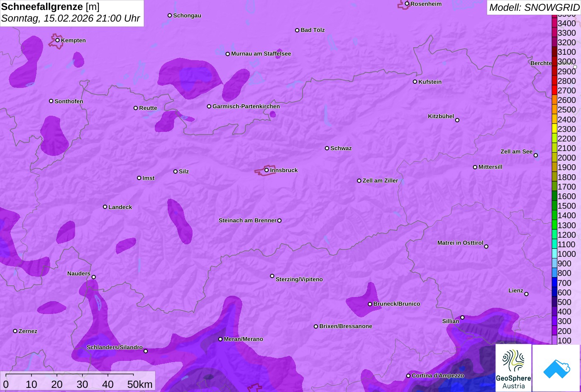Click the Kufstein label

(x=430, y=82)
